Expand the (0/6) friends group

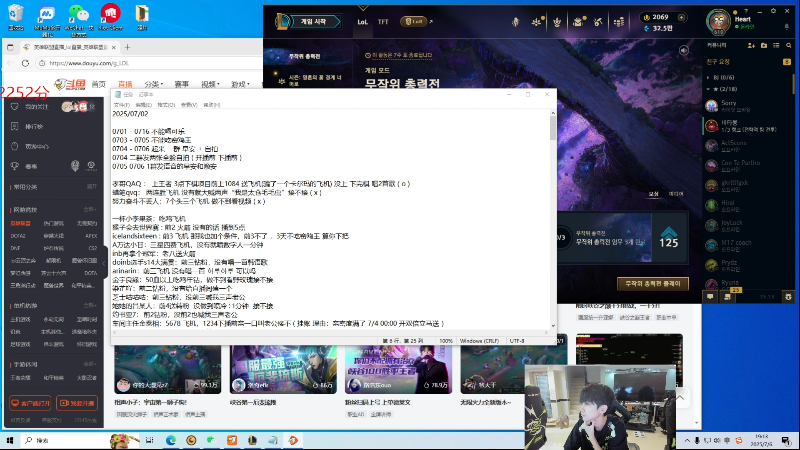708,78
